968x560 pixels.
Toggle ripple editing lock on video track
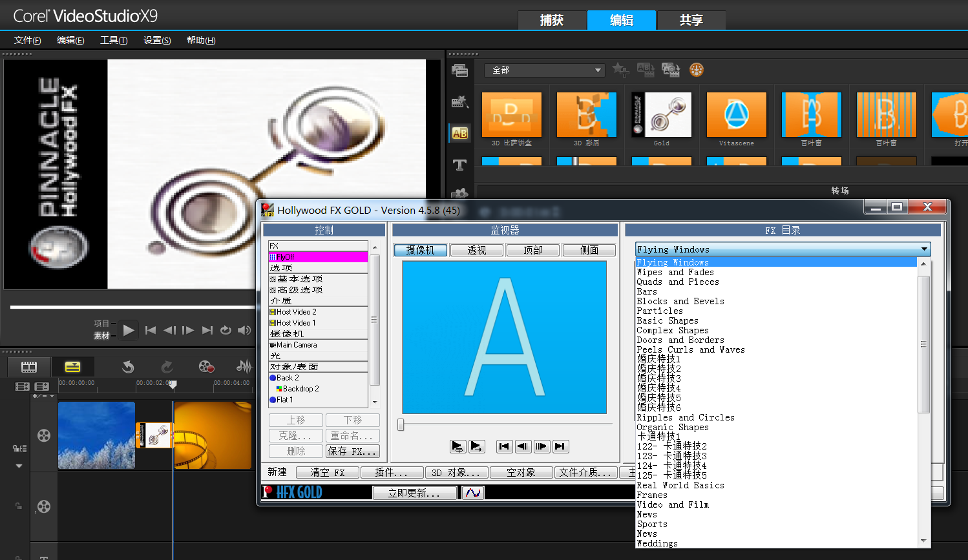tap(20, 448)
